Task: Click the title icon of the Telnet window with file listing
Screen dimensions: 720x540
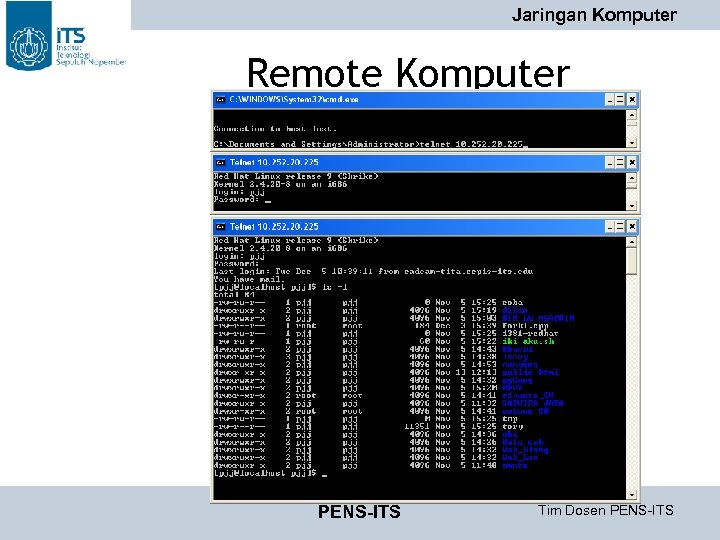Action: pyautogui.click(x=221, y=227)
